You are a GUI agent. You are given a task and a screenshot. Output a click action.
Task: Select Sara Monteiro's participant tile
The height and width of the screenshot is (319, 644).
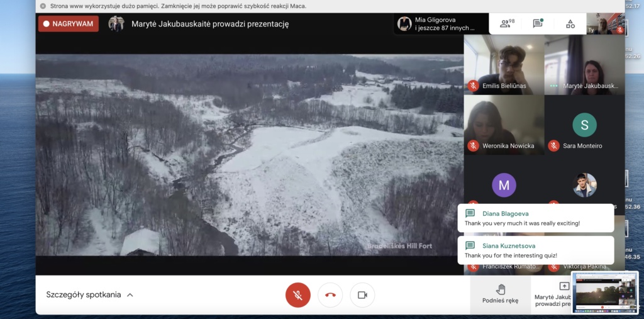click(x=584, y=125)
